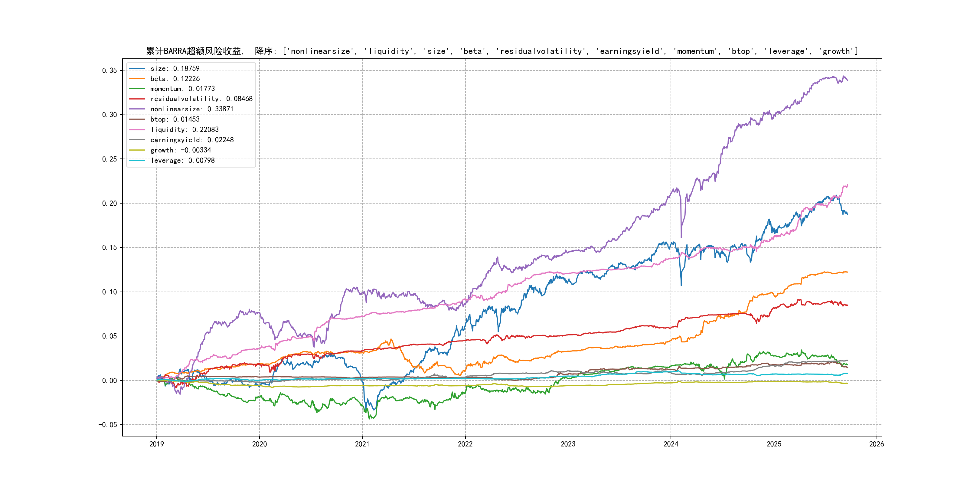Click the 0.20 y-axis tick label
980x490 pixels.
click(109, 203)
